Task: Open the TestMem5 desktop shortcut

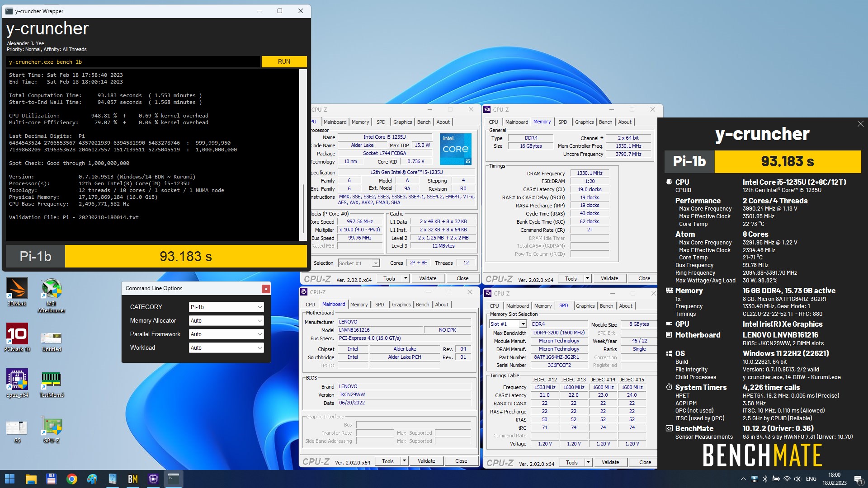Action: pos(52,384)
